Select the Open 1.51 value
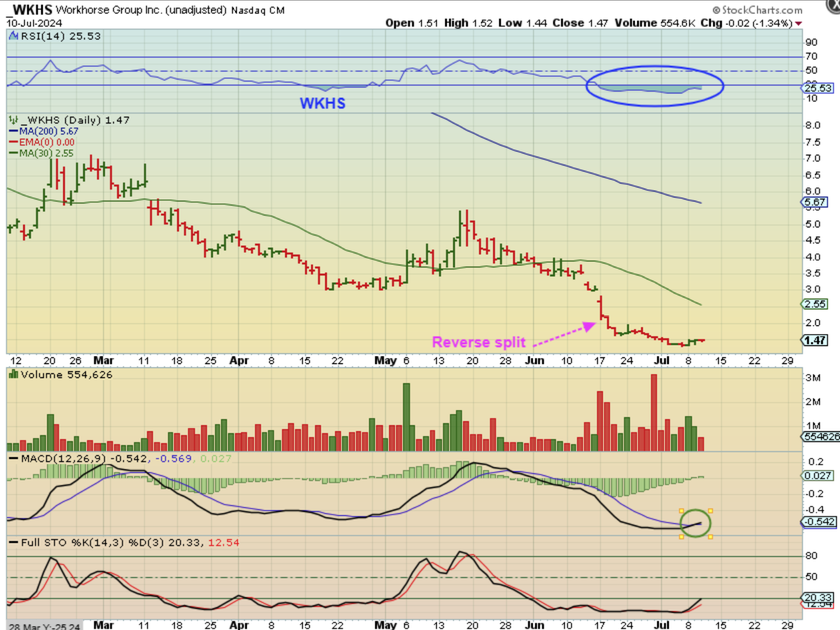The width and height of the screenshot is (840, 630). [x=411, y=23]
